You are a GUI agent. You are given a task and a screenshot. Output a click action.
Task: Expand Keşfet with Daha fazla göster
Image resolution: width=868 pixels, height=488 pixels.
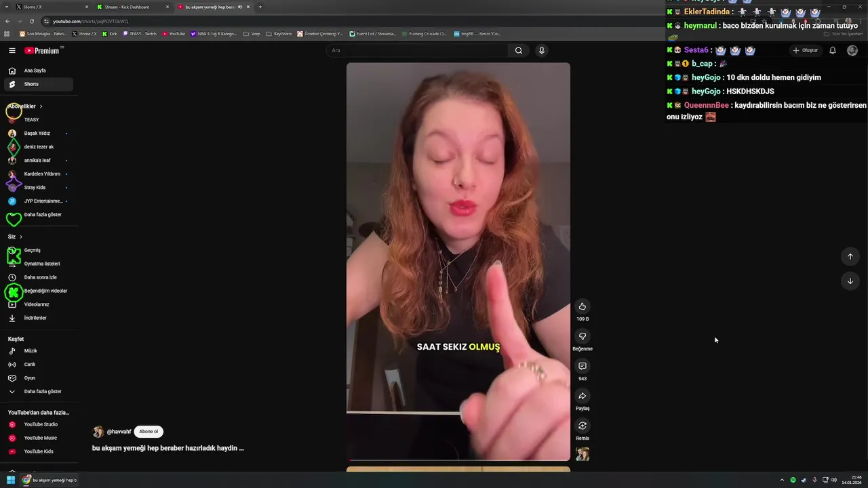click(x=39, y=392)
